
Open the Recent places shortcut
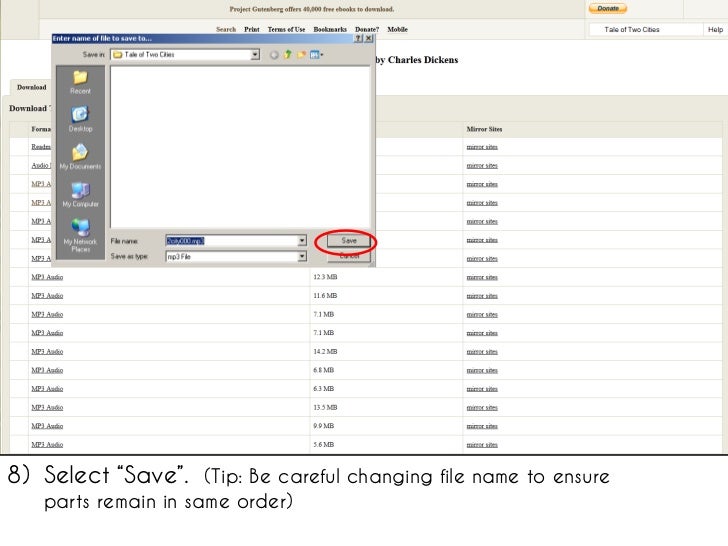(80, 81)
